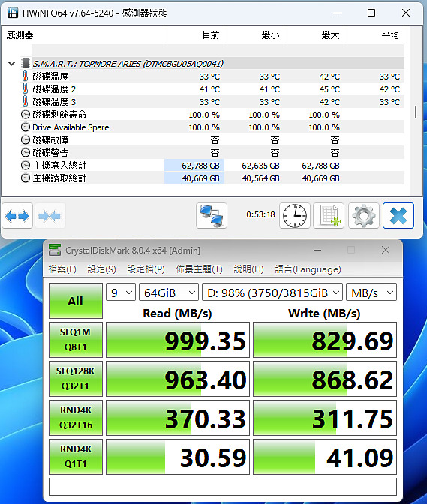Screen dimensions: 427x504
Task: Open the unit dropdown showing MB/s
Action: coord(371,292)
